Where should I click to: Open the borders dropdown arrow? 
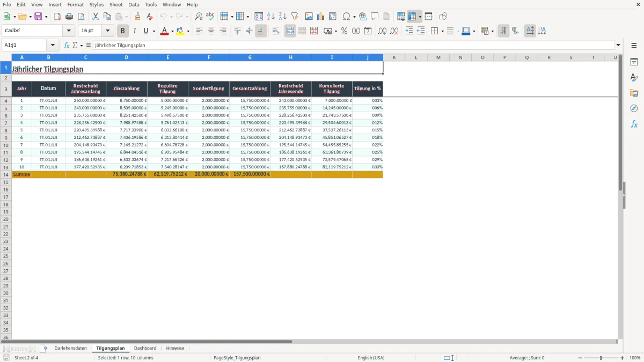(x=442, y=31)
